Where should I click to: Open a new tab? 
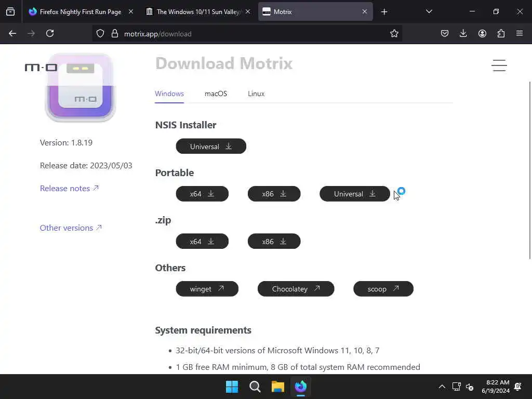coord(384,12)
